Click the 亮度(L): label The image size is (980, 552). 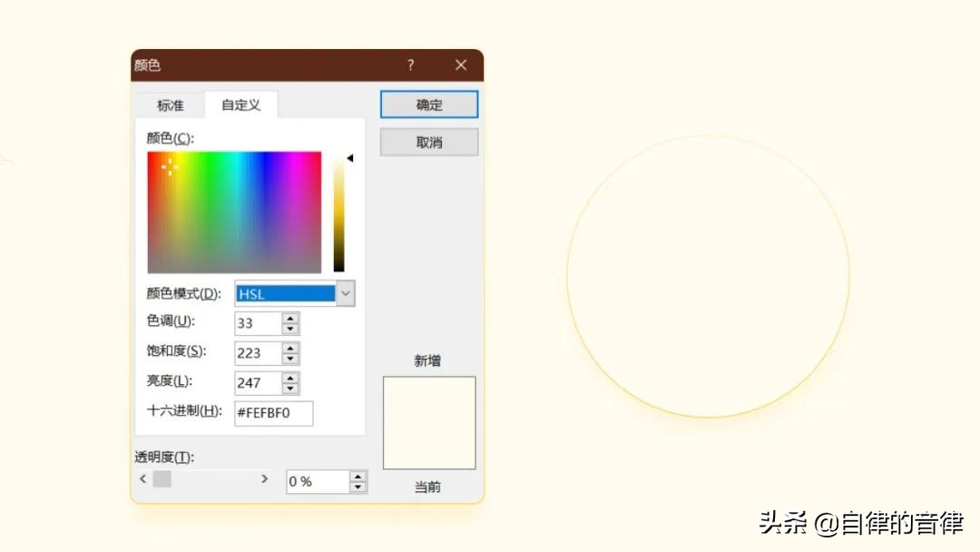click(x=170, y=380)
